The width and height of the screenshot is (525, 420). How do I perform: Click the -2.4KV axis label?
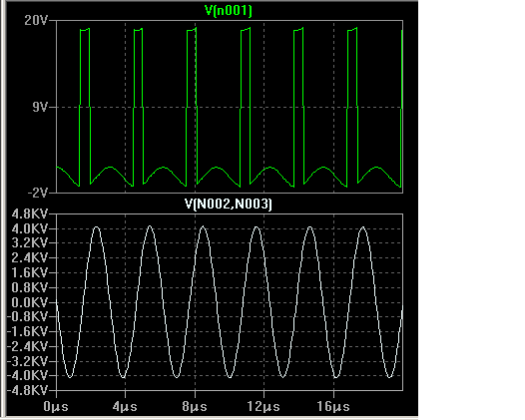click(x=28, y=346)
